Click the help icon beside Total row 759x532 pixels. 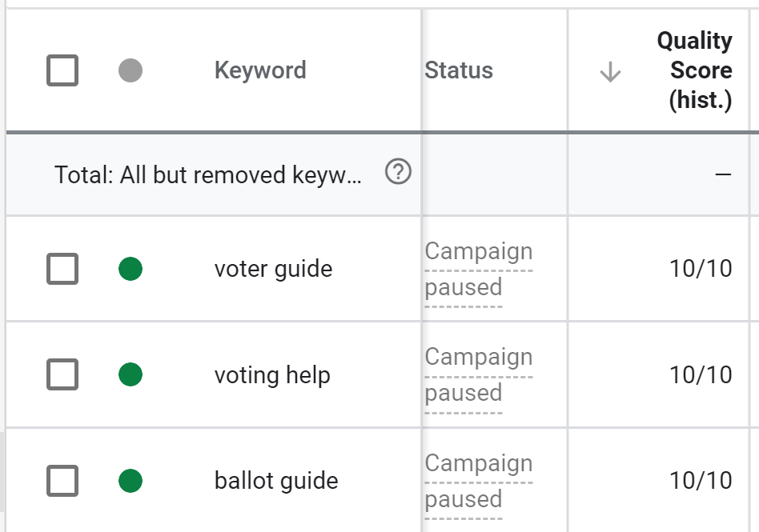click(x=398, y=171)
